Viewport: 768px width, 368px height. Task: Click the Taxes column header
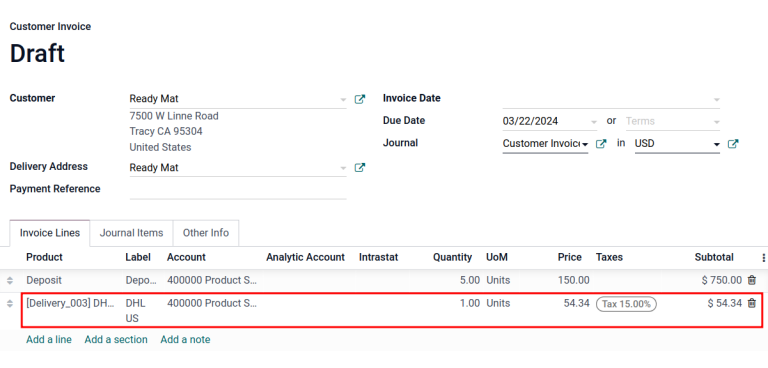(609, 257)
